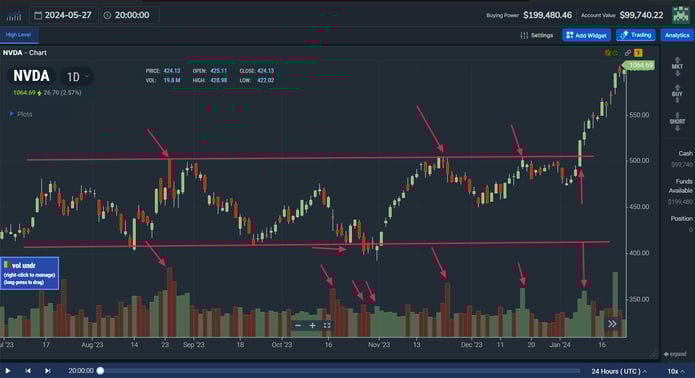Step backward one bar
The width and height of the screenshot is (695, 378).
28,370
